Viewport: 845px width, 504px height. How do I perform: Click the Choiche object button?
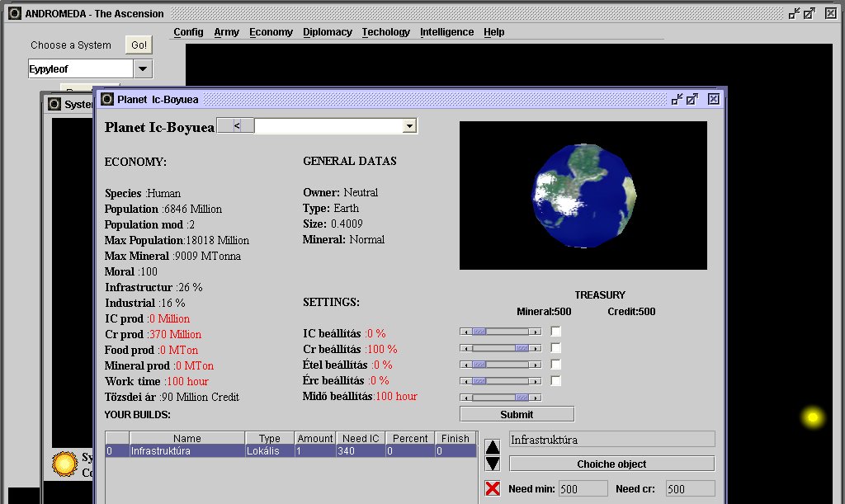[611, 464]
